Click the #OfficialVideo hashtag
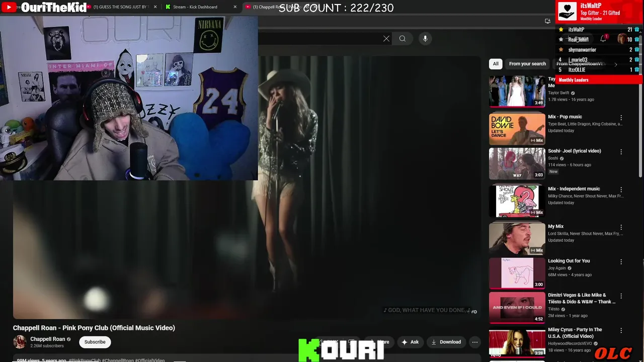Viewport: 644px width, 362px height. [x=150, y=360]
